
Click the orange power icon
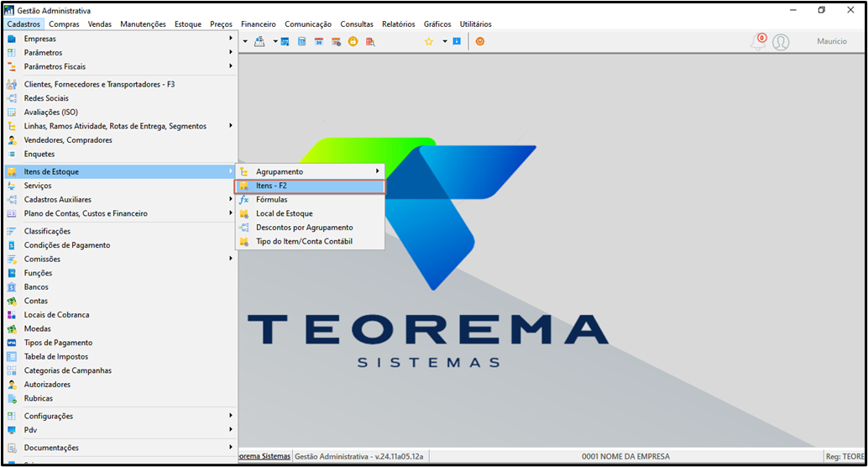(480, 41)
